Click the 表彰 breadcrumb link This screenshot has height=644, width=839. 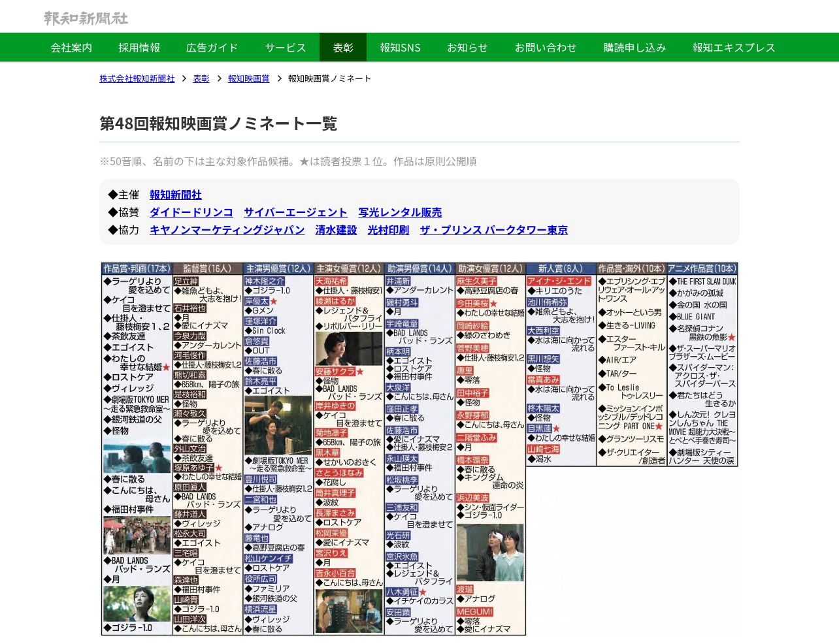pos(201,78)
